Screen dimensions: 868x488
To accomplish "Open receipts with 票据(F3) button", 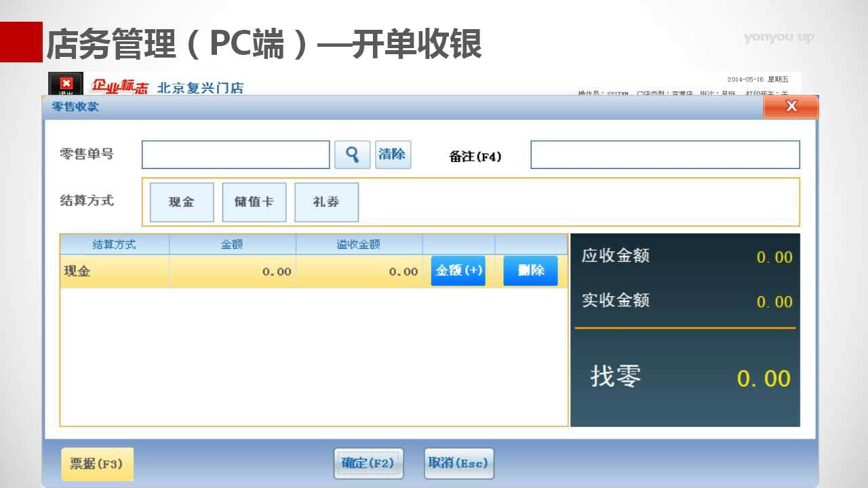I will click(x=97, y=464).
